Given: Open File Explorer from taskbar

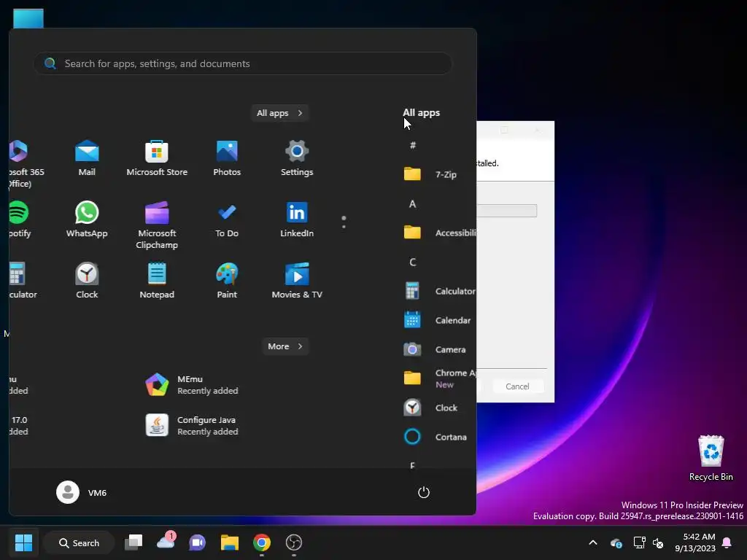Looking at the screenshot, I should 230,542.
